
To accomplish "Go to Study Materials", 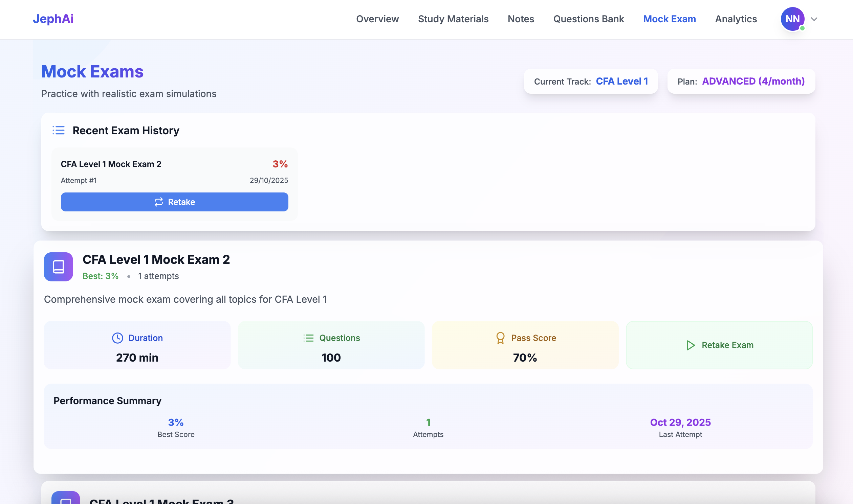I will pos(453,19).
